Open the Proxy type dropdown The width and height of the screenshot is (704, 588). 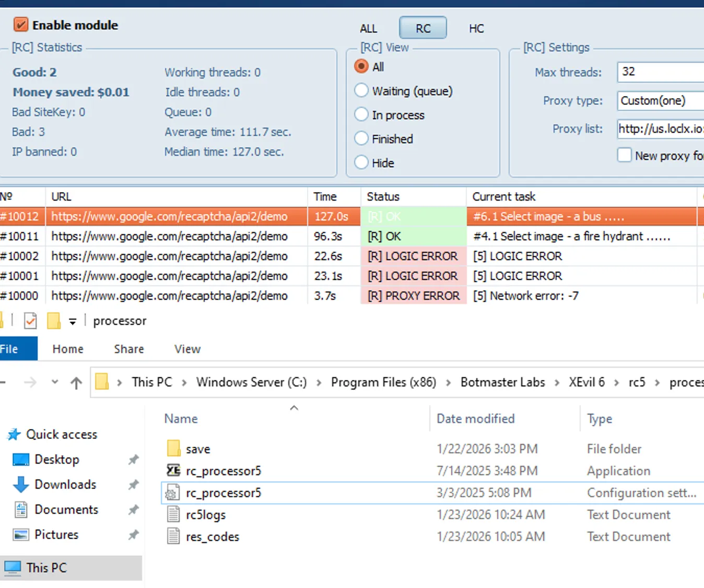pyautogui.click(x=660, y=101)
